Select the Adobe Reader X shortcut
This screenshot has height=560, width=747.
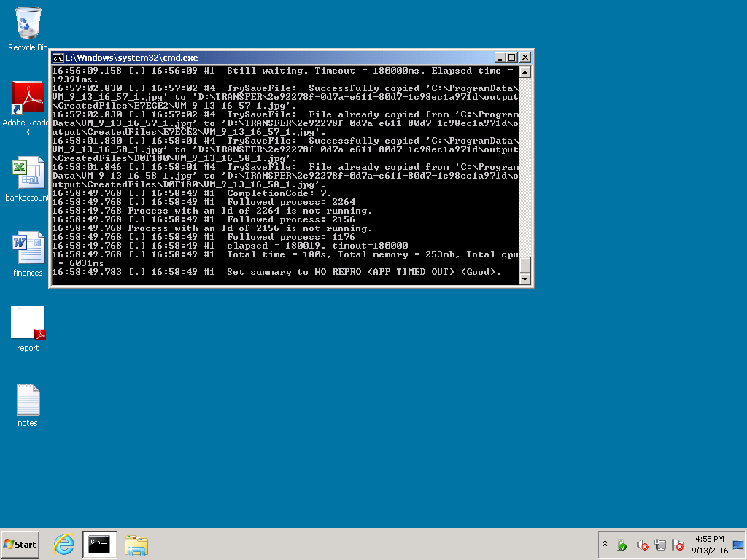(28, 98)
